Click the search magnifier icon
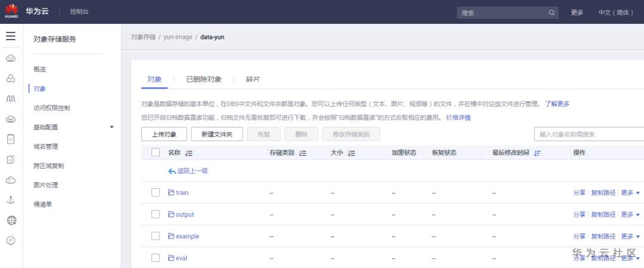644x268 pixels. 552,13
